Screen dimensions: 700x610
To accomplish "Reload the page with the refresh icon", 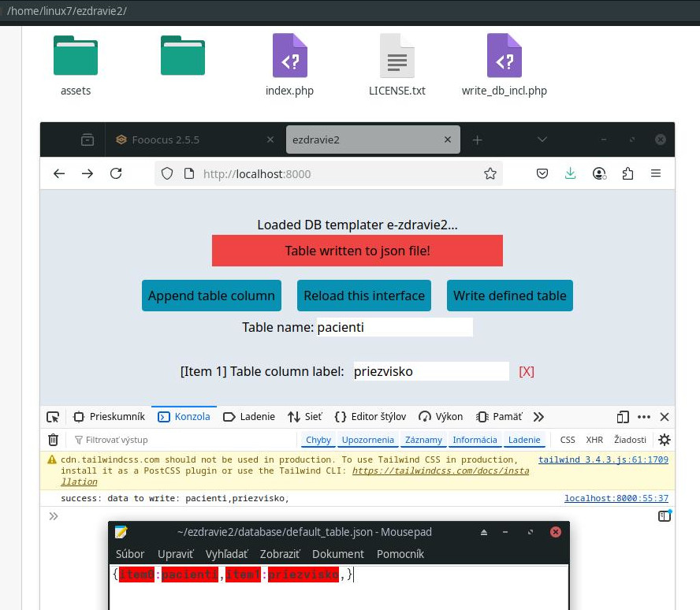I will coord(116,173).
